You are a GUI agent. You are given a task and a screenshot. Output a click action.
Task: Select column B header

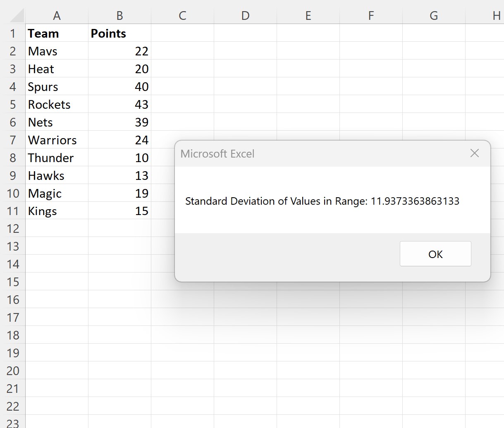point(120,16)
